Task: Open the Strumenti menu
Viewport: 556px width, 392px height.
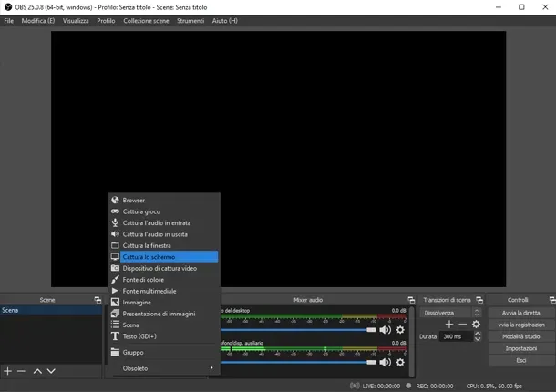Action: tap(190, 20)
